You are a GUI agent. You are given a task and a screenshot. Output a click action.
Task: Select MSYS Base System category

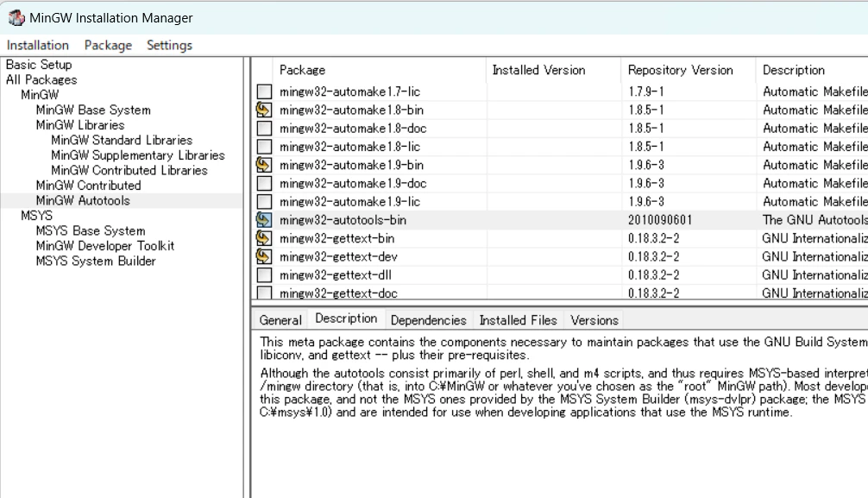point(91,230)
